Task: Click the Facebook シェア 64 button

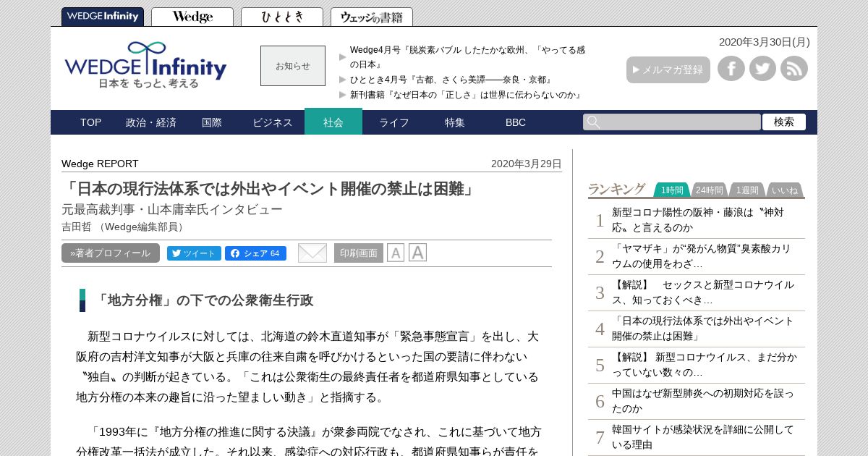Action: coord(255,253)
